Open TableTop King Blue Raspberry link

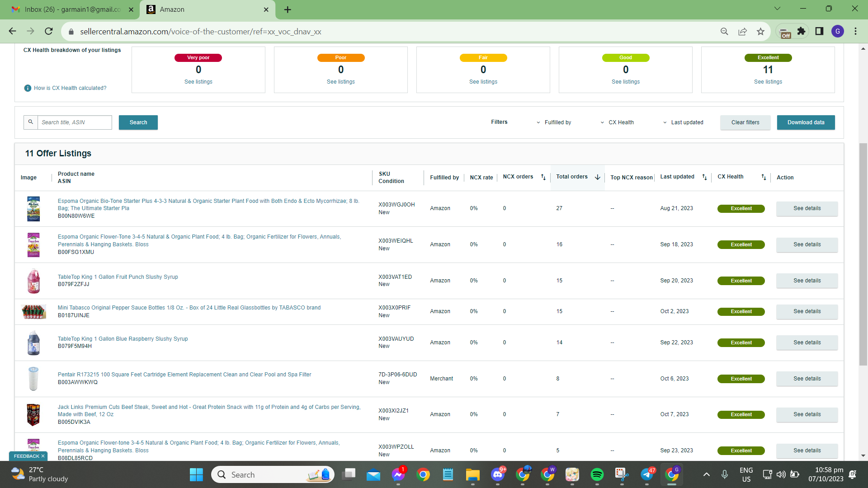pos(123,339)
